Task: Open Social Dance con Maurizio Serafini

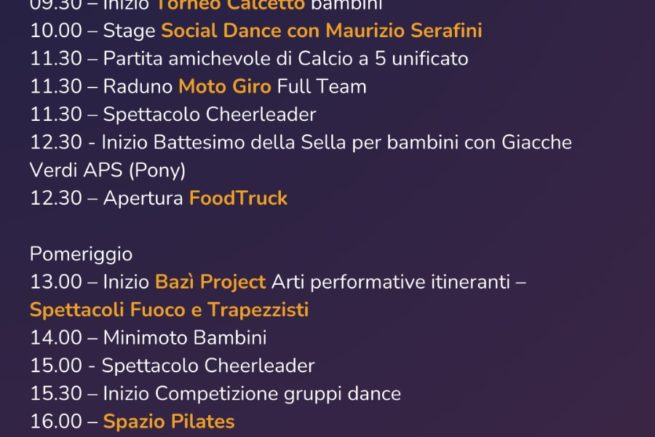Action: (321, 31)
